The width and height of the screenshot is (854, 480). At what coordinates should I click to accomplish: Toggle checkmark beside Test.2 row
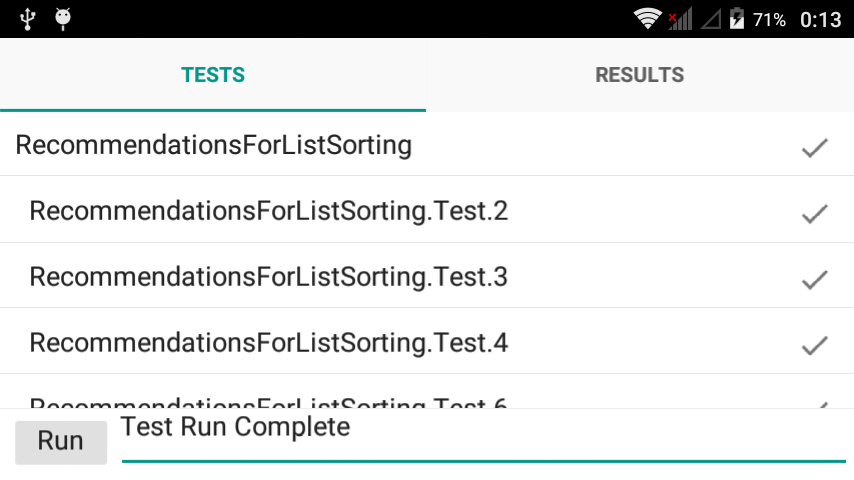coord(815,212)
